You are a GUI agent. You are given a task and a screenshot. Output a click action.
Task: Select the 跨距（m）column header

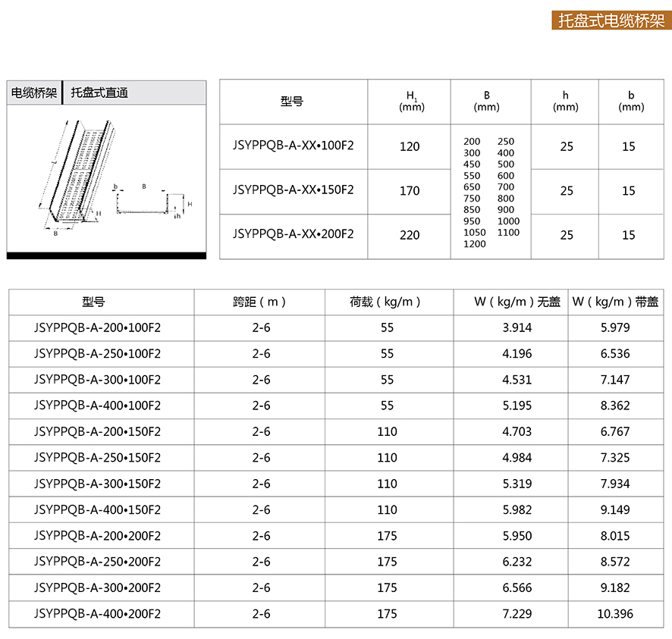click(x=259, y=302)
